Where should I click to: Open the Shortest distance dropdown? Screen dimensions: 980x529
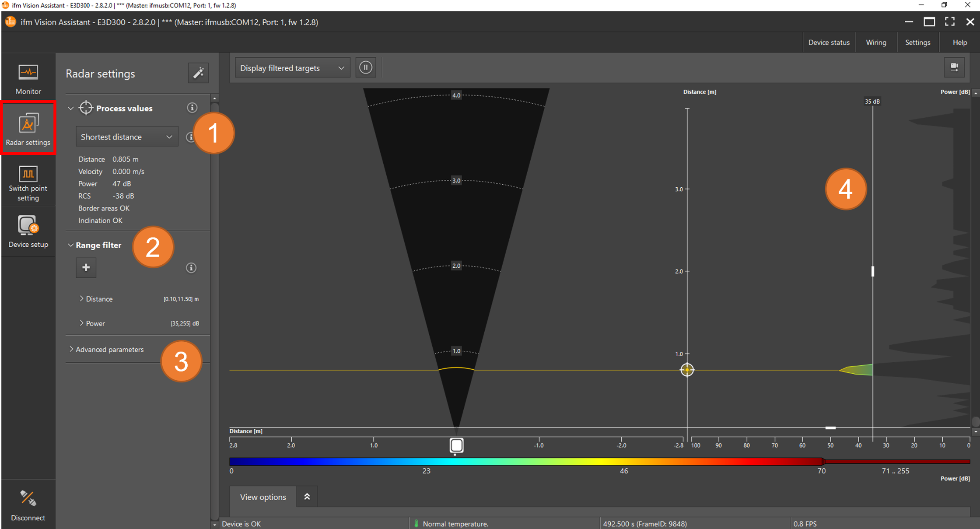[126, 136]
